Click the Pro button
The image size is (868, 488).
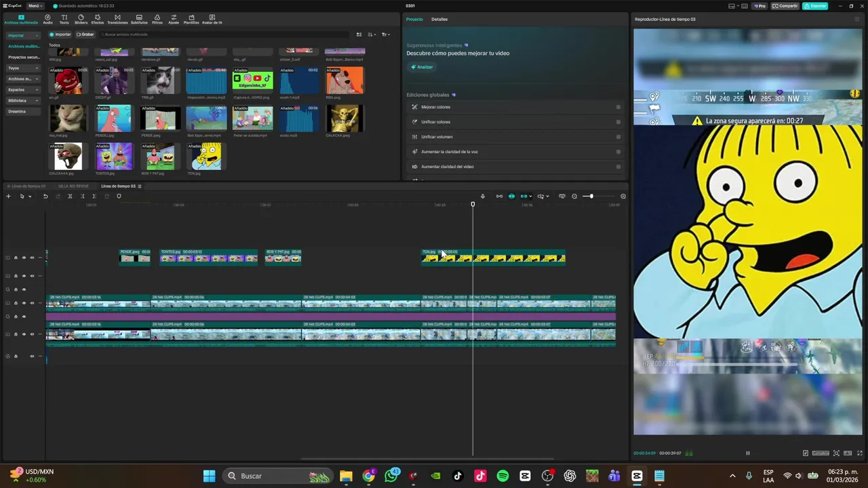point(759,6)
